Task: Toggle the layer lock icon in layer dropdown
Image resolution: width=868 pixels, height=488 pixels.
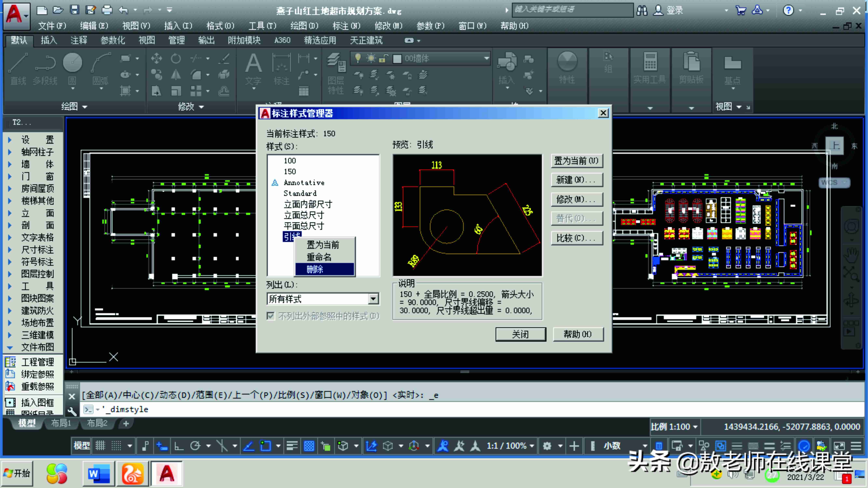Action: tap(383, 59)
